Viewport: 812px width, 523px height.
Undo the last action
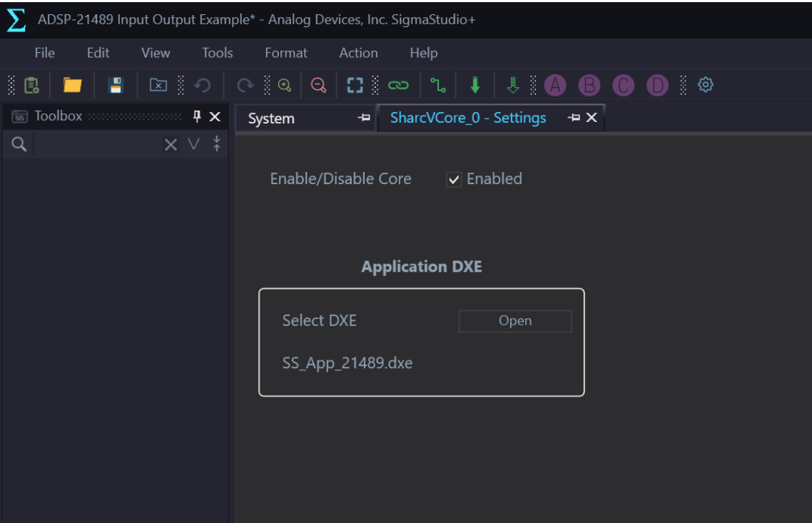(x=203, y=85)
